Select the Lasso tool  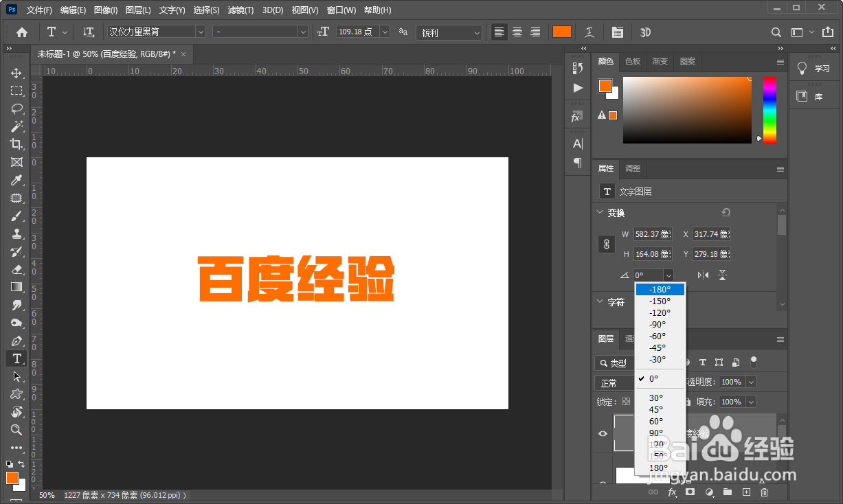[16, 108]
